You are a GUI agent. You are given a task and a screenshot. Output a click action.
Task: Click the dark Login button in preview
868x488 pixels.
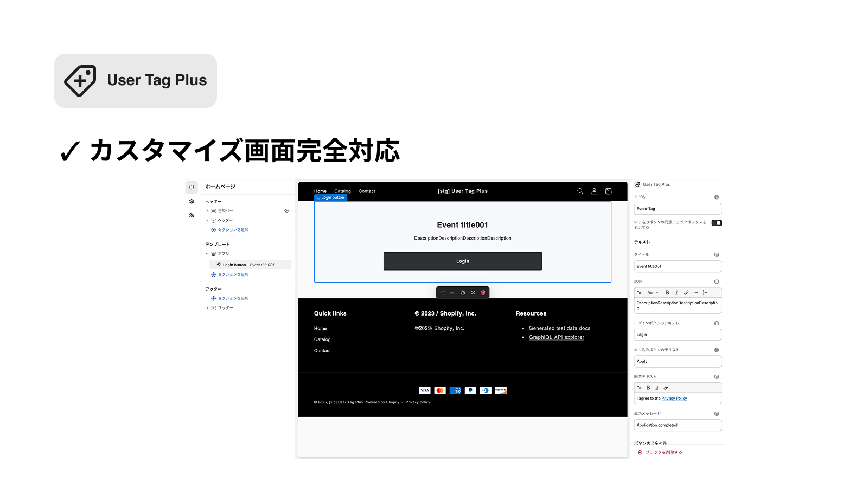coord(463,261)
